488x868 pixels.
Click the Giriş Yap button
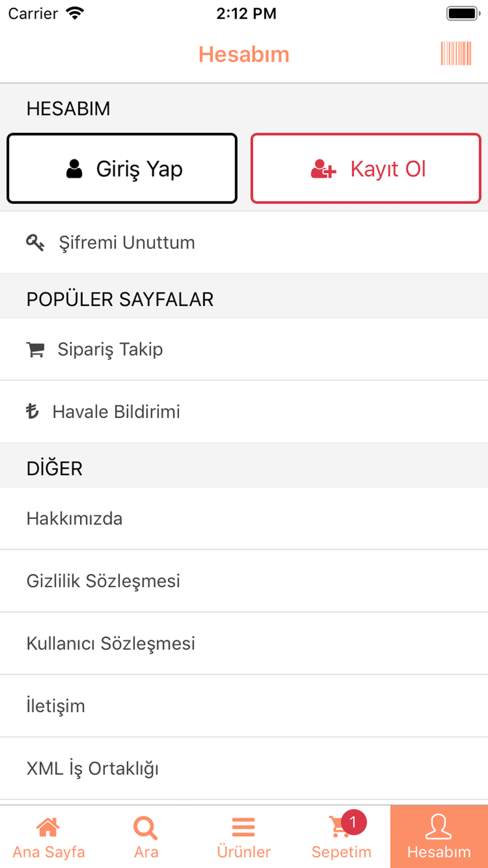pos(122,168)
